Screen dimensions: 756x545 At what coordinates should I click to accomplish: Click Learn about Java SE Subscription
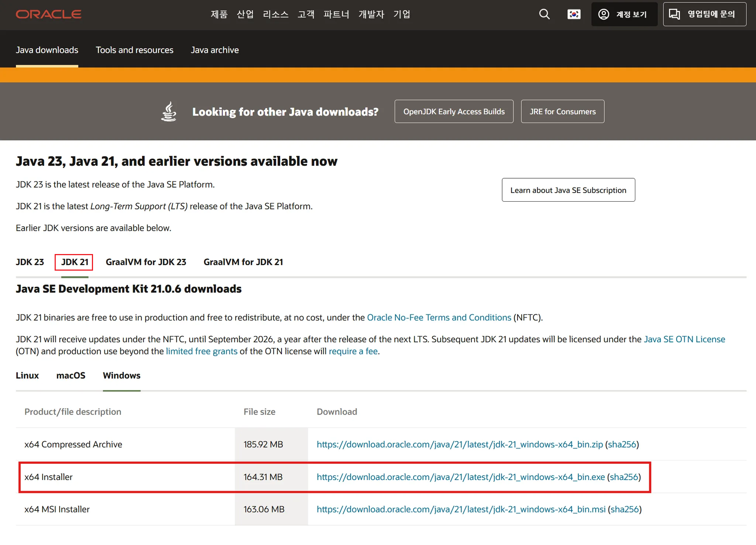(x=568, y=190)
